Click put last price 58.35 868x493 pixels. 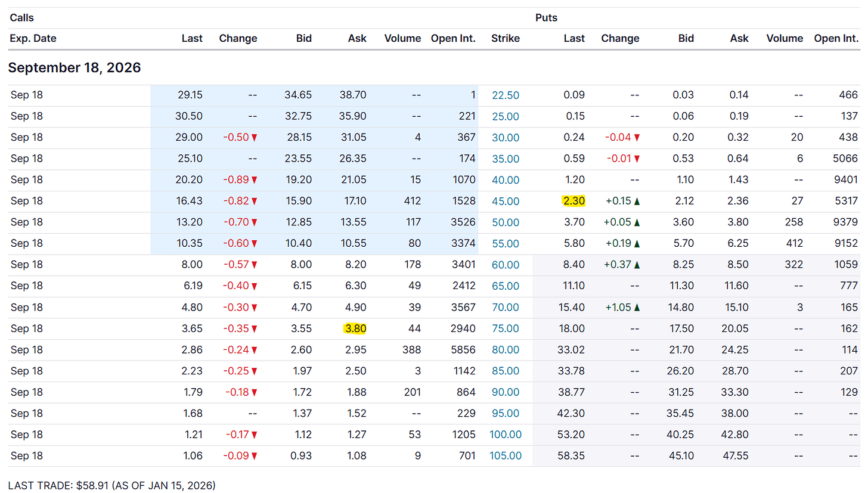572,456
